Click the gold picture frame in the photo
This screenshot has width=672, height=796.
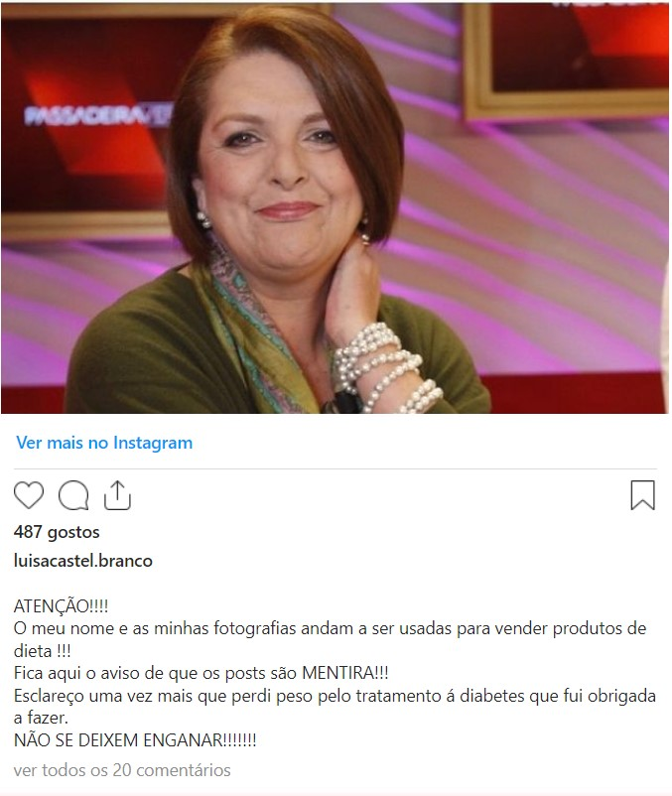click(566, 61)
